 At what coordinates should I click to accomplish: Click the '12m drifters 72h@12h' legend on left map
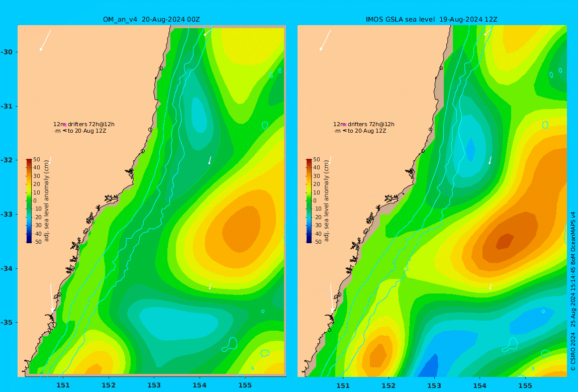(84, 124)
